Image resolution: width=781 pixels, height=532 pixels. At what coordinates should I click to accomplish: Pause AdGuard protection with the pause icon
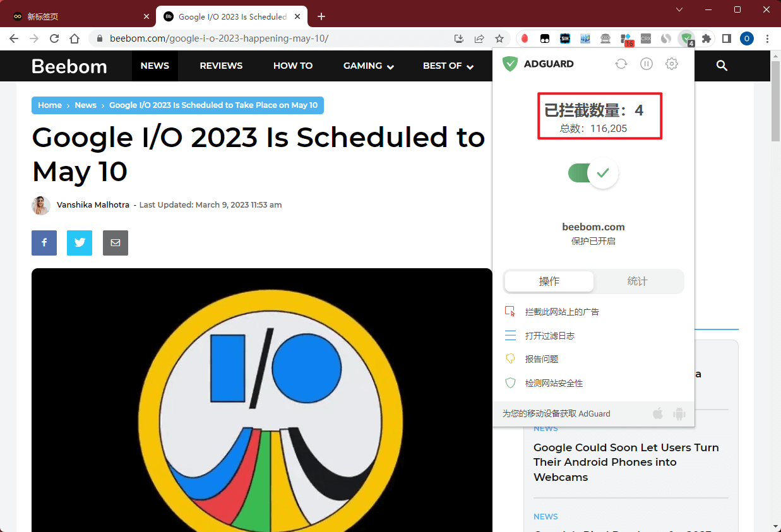tap(646, 64)
